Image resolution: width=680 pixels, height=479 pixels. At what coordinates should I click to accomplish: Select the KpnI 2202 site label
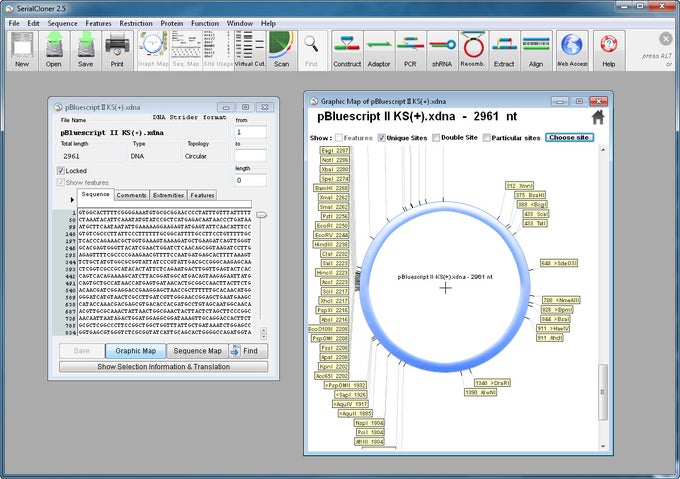pyautogui.click(x=333, y=367)
